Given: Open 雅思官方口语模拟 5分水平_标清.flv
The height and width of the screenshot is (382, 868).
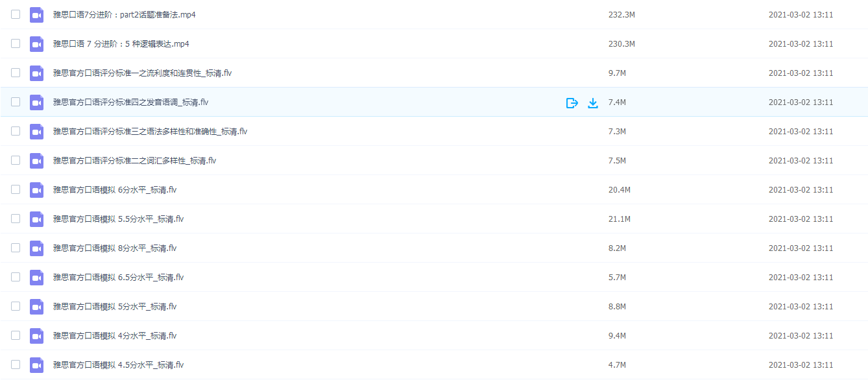Looking at the screenshot, I should point(115,307).
